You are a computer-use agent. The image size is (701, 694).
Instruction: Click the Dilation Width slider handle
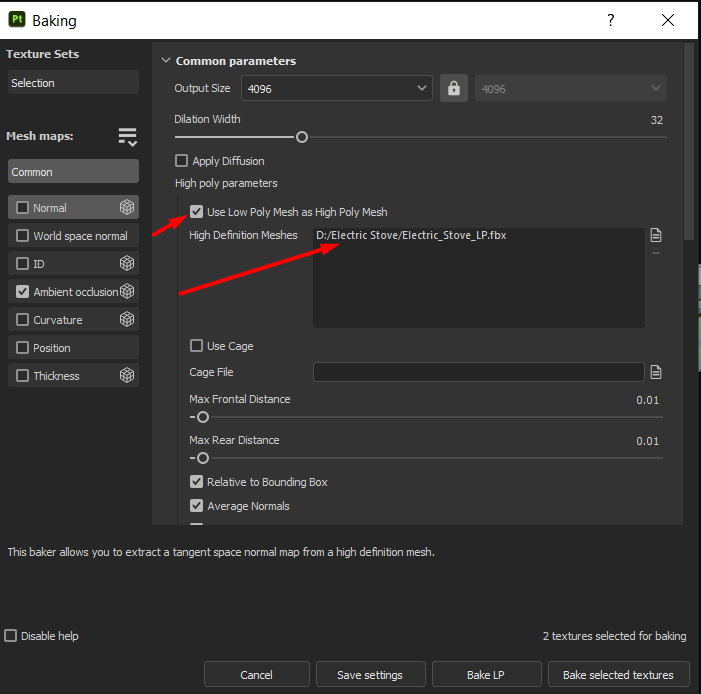(301, 137)
